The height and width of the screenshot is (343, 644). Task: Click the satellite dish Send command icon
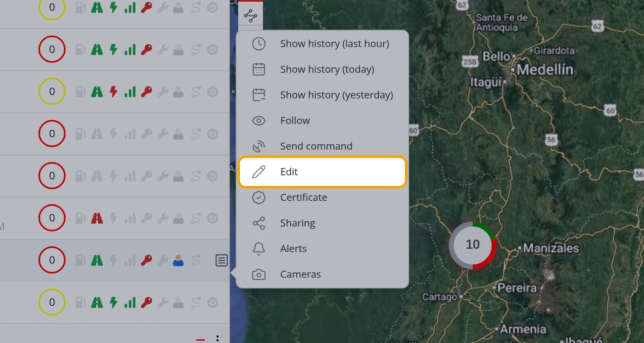point(259,146)
